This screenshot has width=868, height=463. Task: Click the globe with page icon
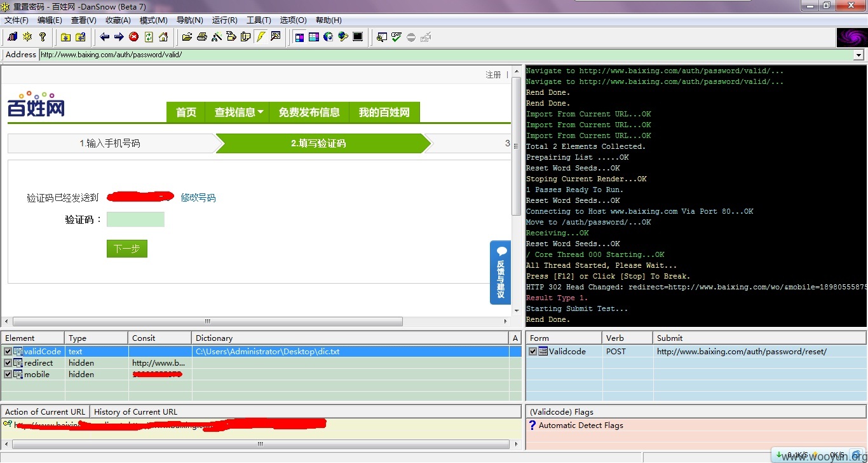(329, 37)
